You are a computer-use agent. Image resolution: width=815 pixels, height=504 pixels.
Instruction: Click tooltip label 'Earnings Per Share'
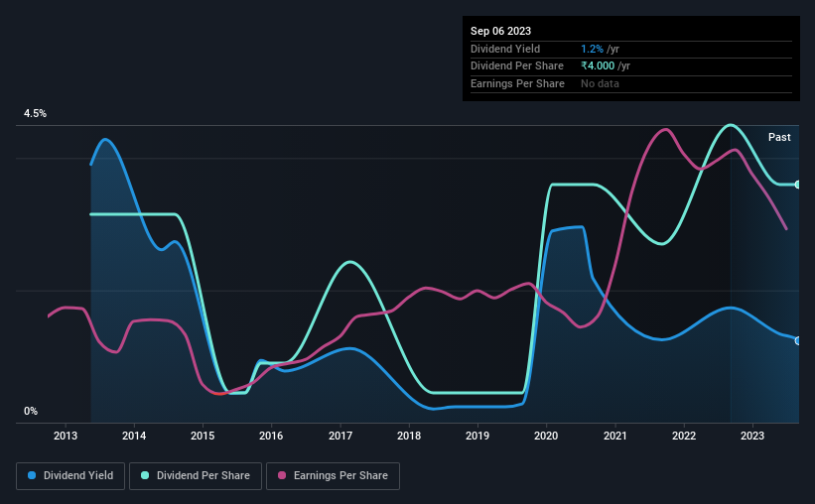[x=518, y=83]
